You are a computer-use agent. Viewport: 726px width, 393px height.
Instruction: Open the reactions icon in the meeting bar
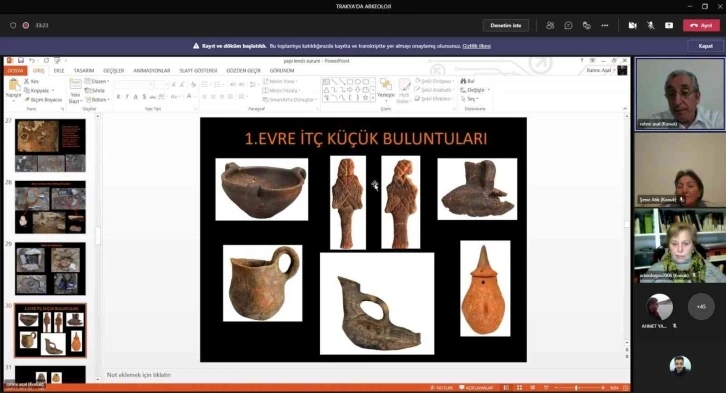[587, 25]
